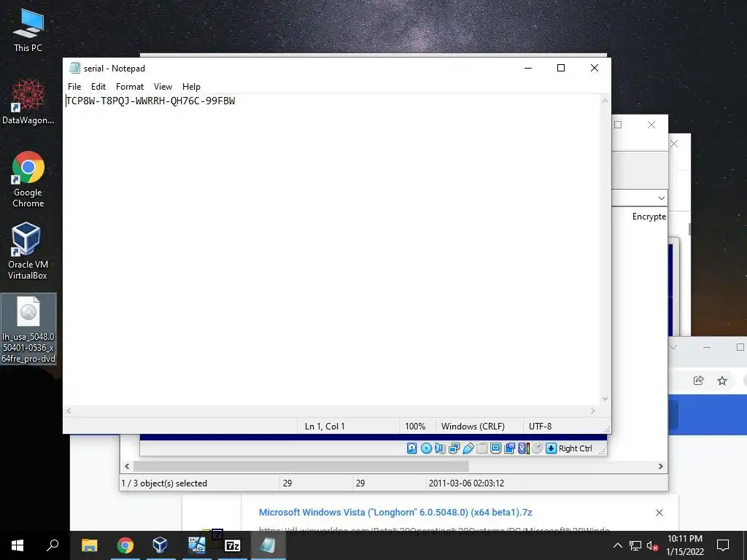Click the VirtualBox mouse integration icon
The image size is (747, 560).
point(538,448)
